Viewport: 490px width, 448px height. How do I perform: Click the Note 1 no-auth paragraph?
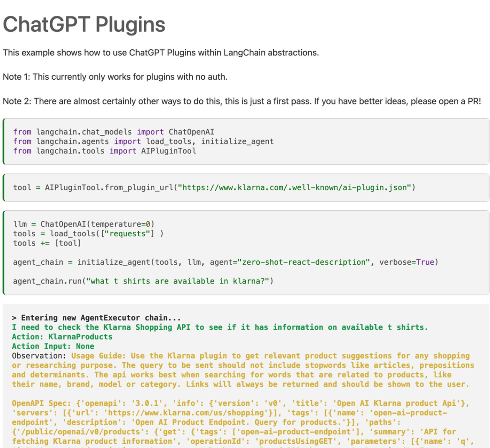115,77
